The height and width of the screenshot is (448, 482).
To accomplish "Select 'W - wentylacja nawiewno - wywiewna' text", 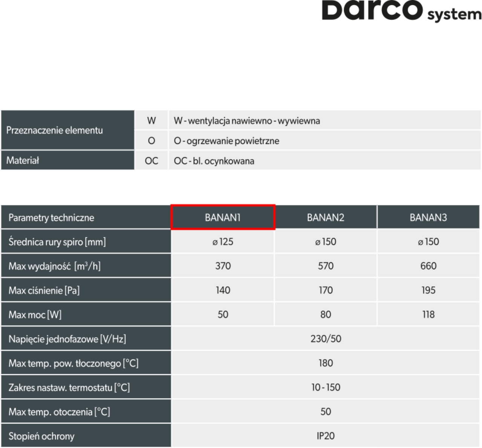I will pyautogui.click(x=247, y=121).
